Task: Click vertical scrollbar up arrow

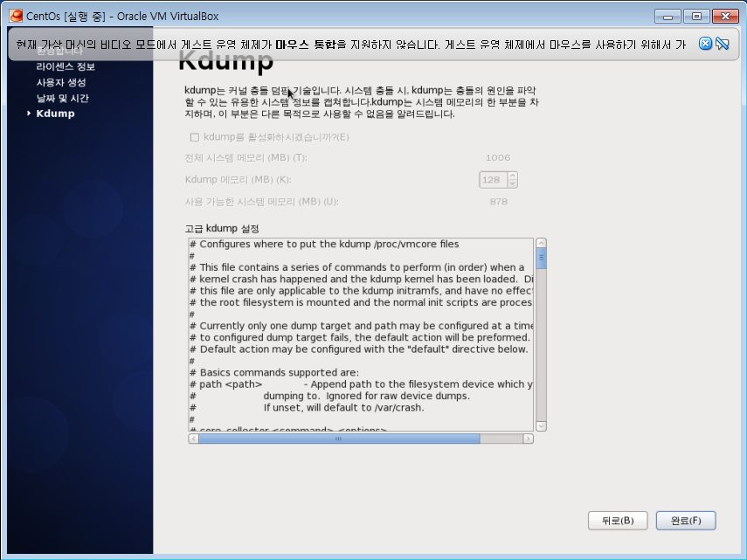Action: click(541, 244)
